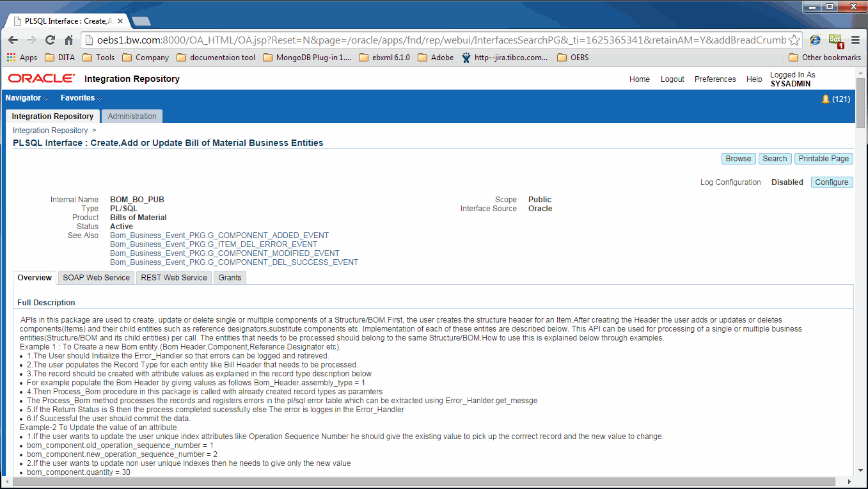Click the Browse button
The image size is (868, 489).
[738, 159]
